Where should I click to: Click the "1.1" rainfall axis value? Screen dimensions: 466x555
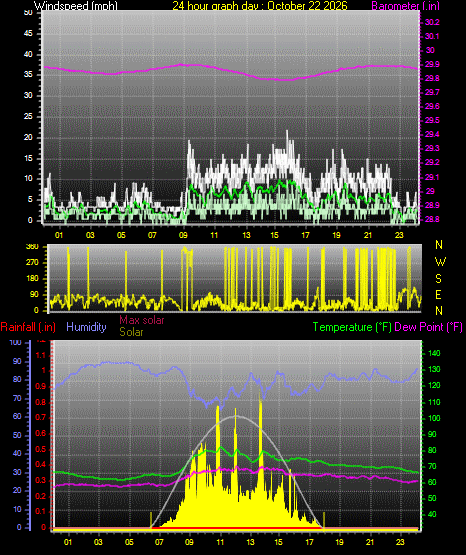coord(41,355)
